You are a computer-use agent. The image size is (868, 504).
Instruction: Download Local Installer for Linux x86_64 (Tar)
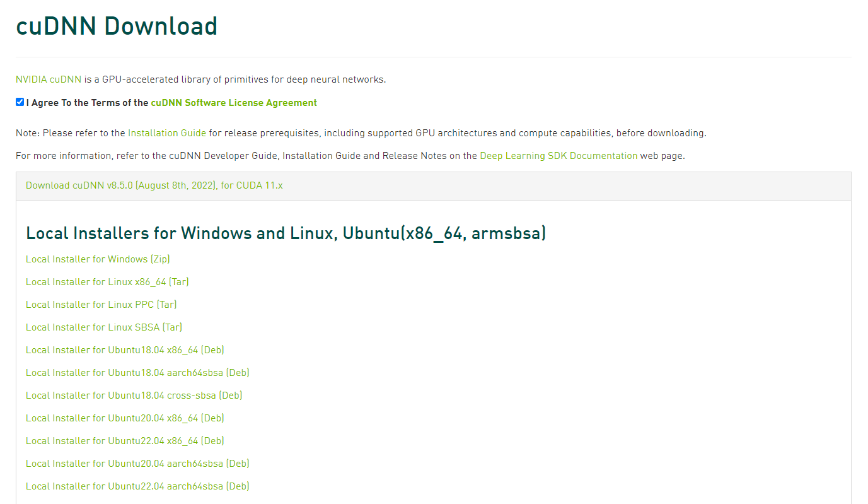[x=107, y=282]
